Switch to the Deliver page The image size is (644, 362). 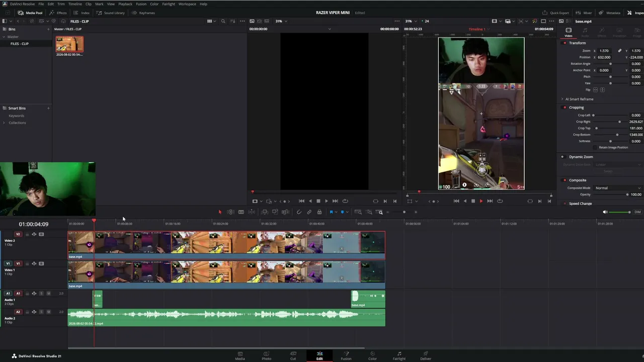426,355
